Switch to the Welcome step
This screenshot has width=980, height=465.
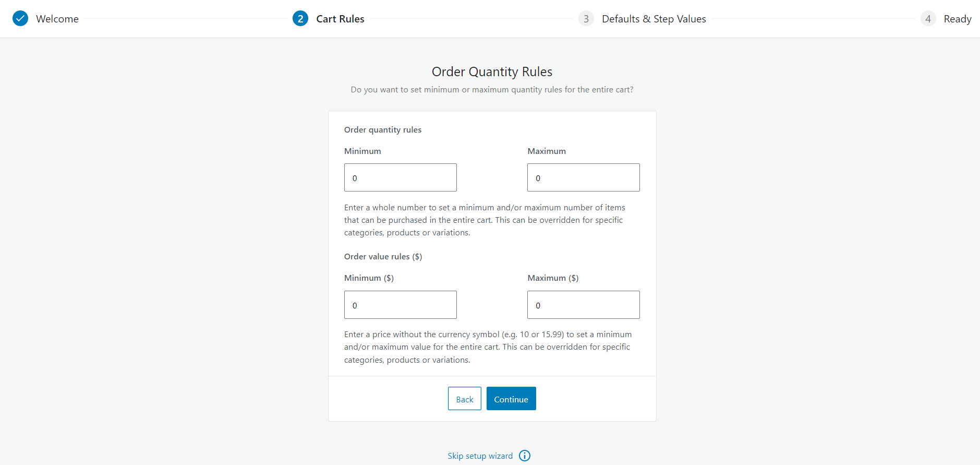point(57,18)
